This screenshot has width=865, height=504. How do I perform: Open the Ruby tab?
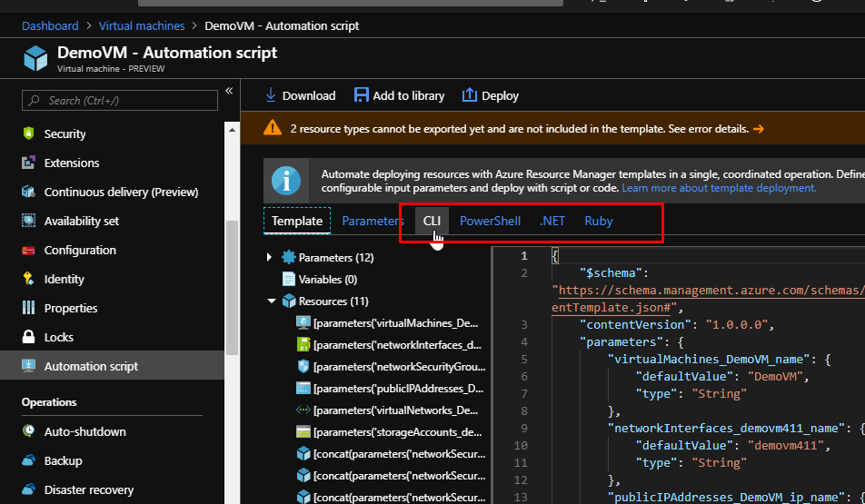599,221
